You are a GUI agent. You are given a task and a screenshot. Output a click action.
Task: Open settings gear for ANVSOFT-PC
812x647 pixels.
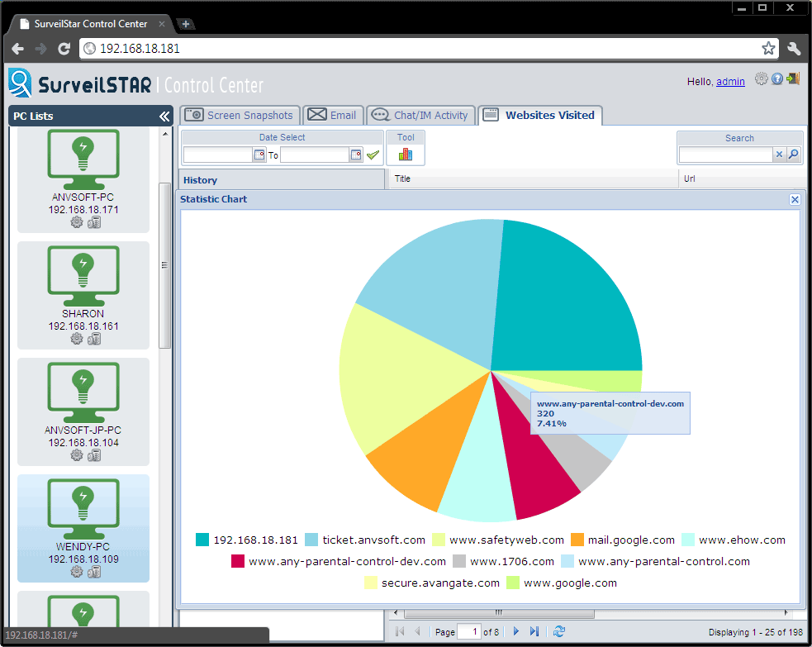tap(77, 222)
